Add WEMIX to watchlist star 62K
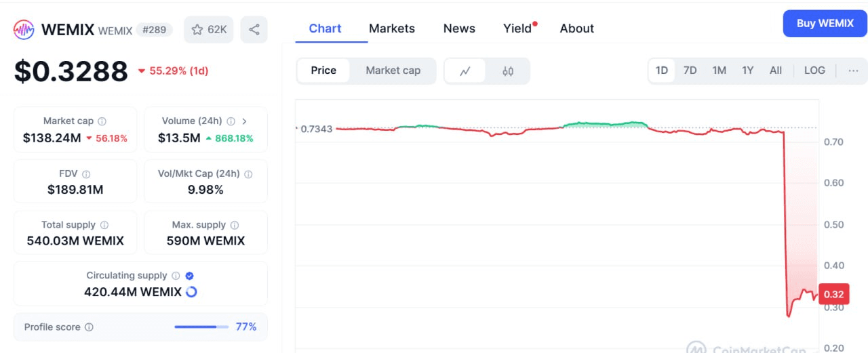This screenshot has width=868, height=353. [x=209, y=30]
